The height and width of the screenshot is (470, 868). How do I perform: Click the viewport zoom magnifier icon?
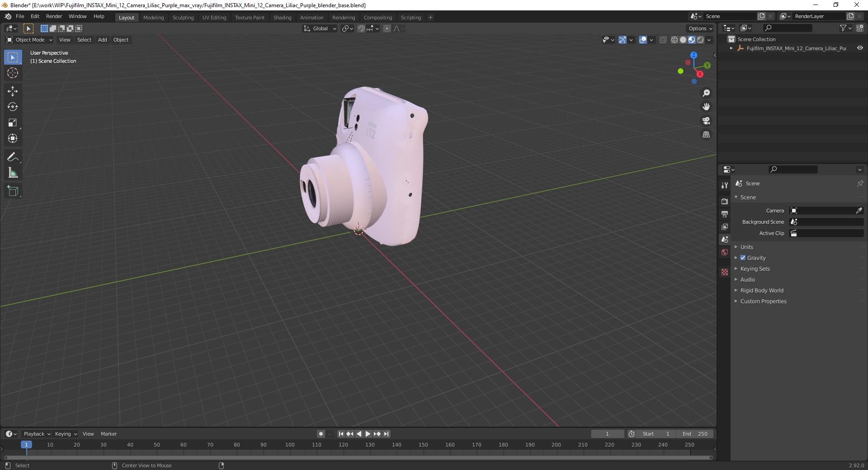coord(706,93)
